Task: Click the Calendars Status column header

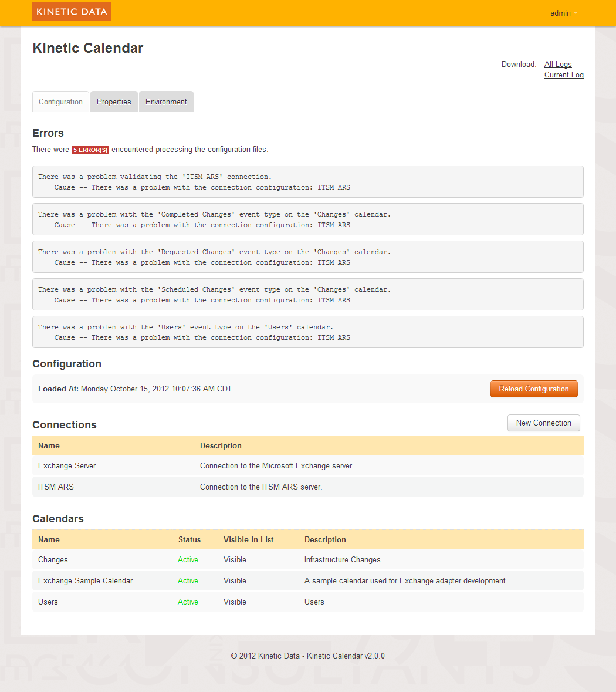Action: pyautogui.click(x=189, y=540)
